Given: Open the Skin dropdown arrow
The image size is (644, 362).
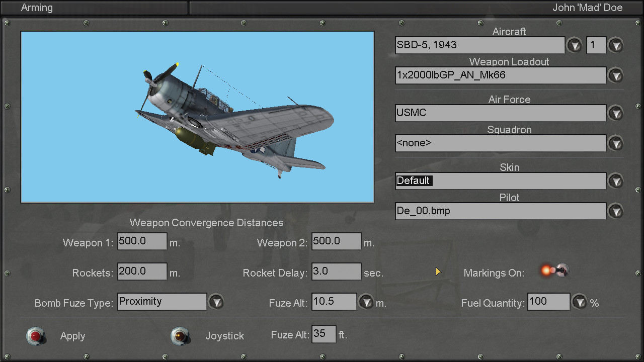Looking at the screenshot, I should click(x=616, y=181).
